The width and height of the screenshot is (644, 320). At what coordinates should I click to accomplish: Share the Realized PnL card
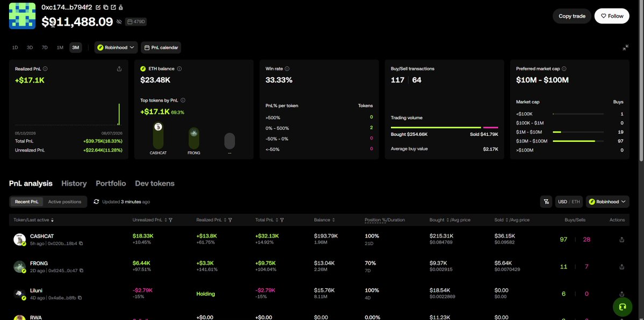coord(119,69)
